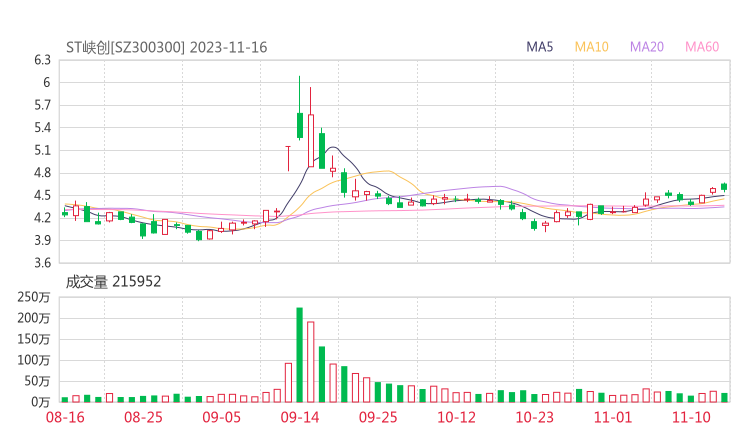Click the 09-25 date axis label
740x440 pixels.
(378, 417)
